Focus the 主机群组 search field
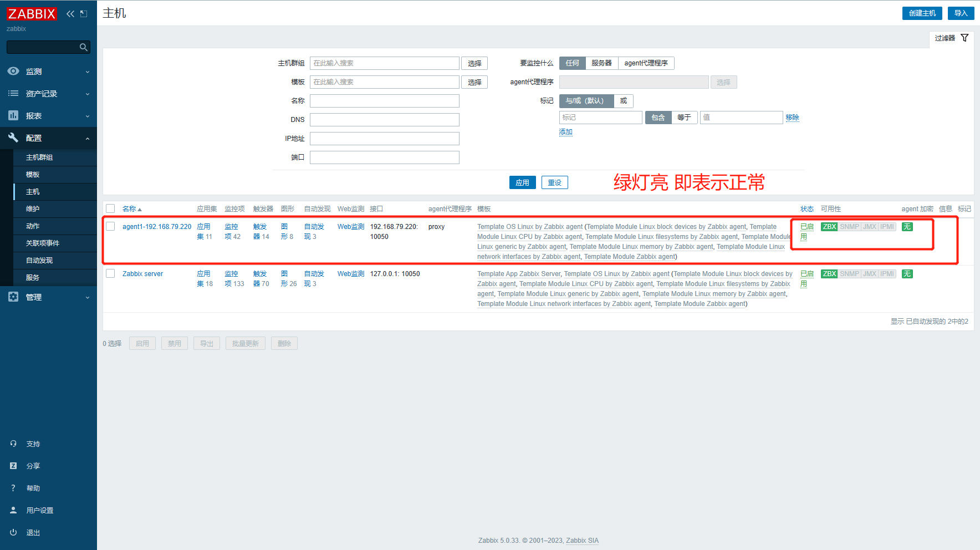 coord(385,63)
